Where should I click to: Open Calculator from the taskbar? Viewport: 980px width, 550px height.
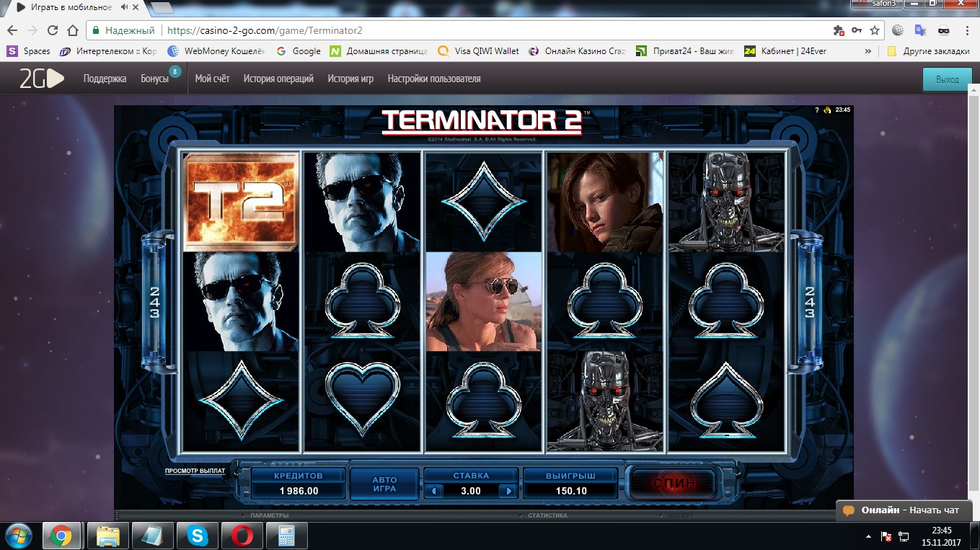point(286,536)
